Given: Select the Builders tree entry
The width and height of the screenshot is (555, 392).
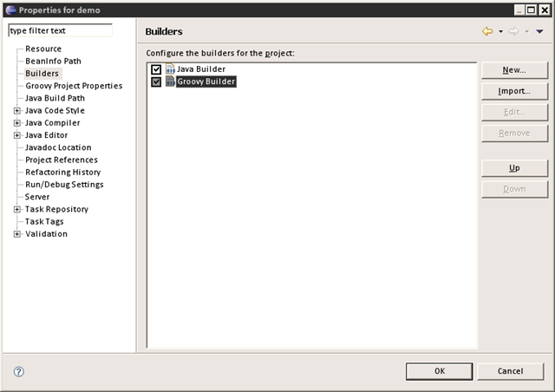Looking at the screenshot, I should [42, 74].
